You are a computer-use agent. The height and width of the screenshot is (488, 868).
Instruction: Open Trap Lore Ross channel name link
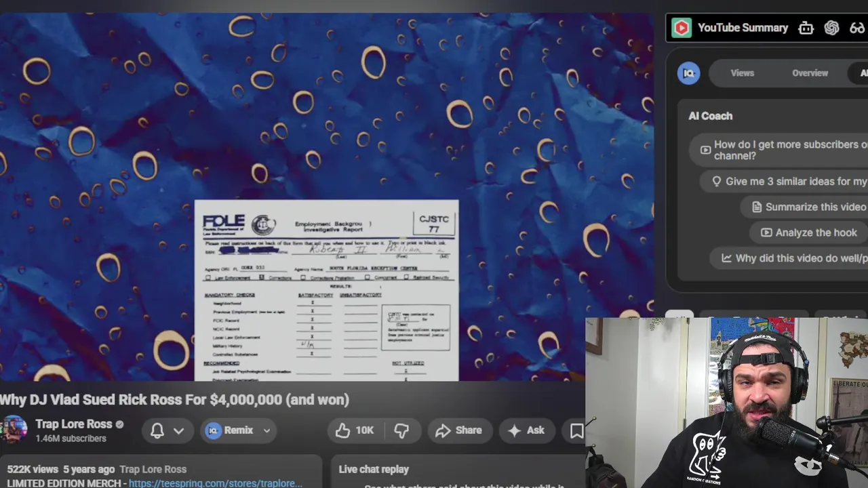pos(73,424)
